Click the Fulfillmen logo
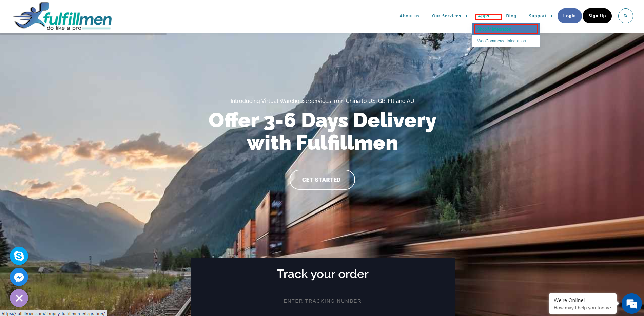The image size is (644, 316). [63, 16]
